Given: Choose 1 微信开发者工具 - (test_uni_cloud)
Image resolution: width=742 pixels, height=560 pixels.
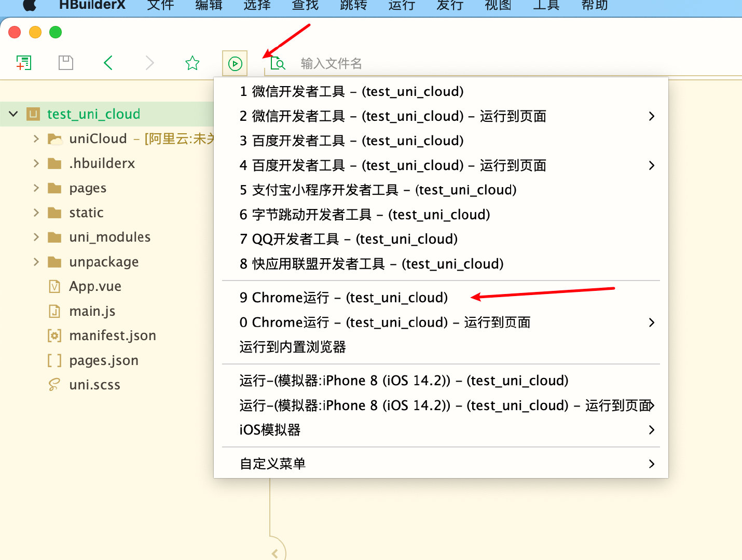Looking at the screenshot, I should click(441, 91).
